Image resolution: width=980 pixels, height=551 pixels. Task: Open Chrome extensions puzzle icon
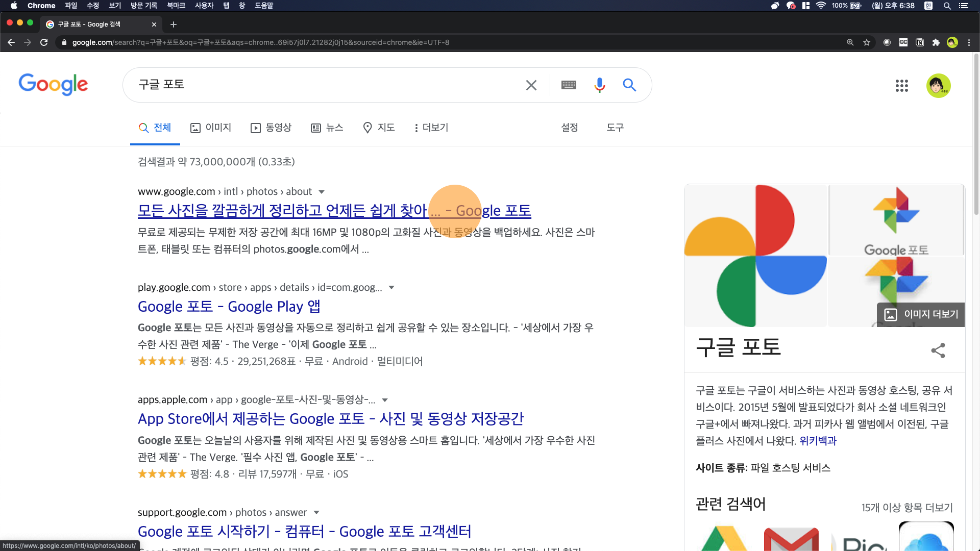click(936, 42)
